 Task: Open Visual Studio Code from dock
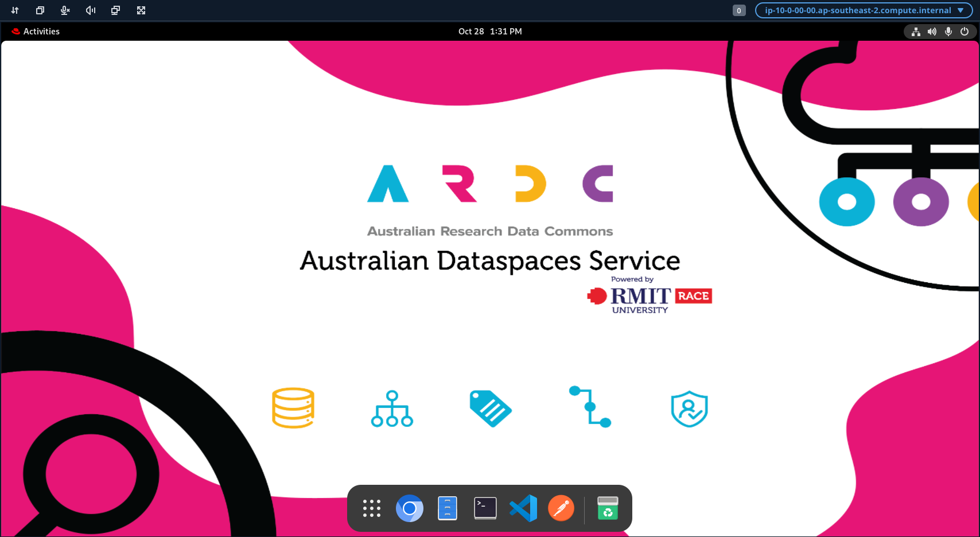523,508
